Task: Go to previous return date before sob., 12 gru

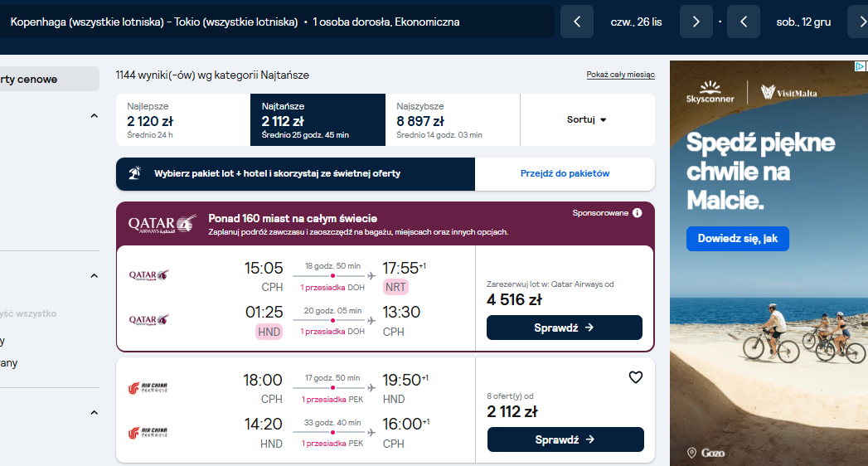Action: (x=744, y=22)
